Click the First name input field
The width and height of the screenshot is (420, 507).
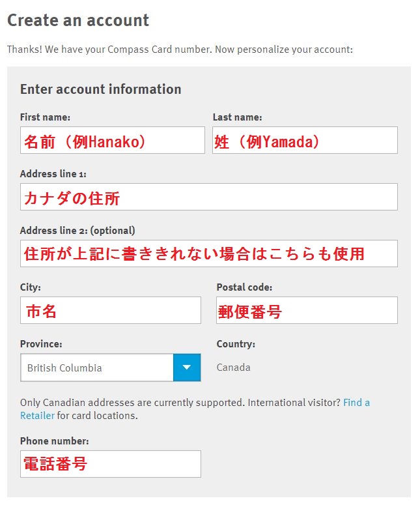tap(112, 140)
